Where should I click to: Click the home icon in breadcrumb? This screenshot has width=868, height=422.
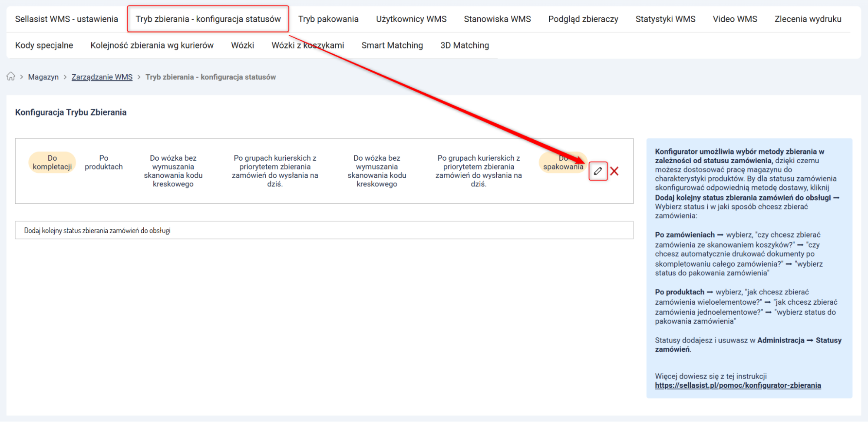[x=11, y=77]
